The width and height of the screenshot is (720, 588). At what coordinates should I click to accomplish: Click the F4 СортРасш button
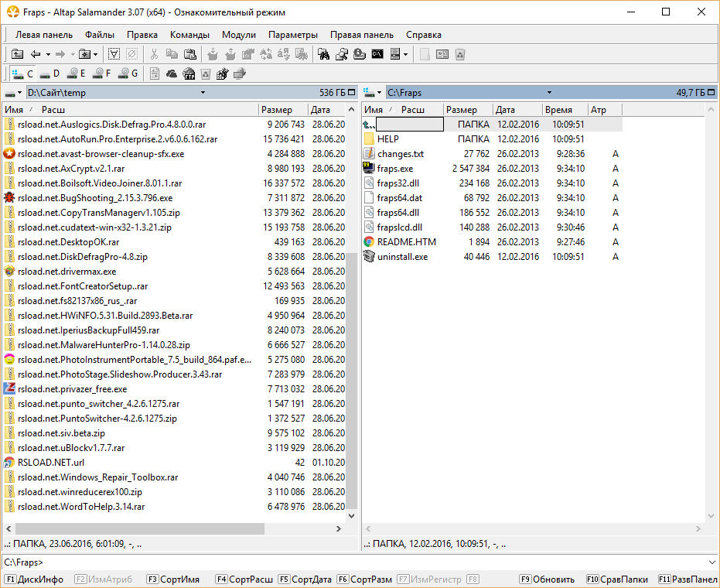(244, 579)
